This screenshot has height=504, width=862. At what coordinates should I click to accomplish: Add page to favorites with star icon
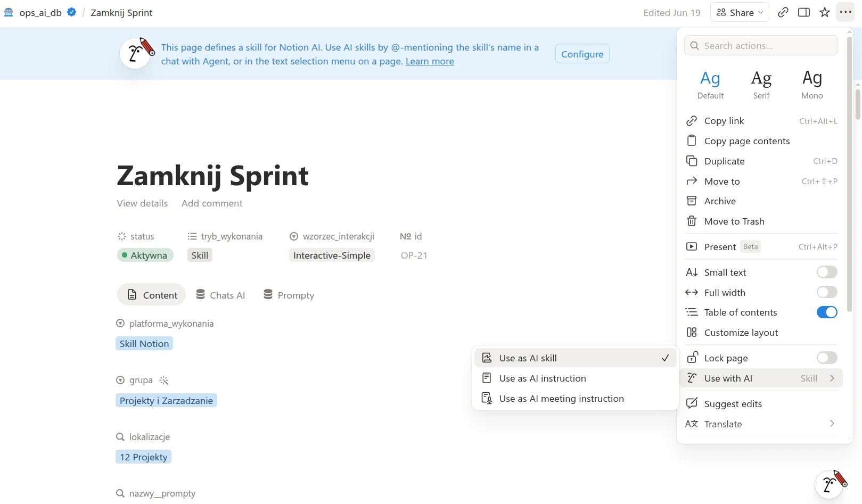click(825, 12)
